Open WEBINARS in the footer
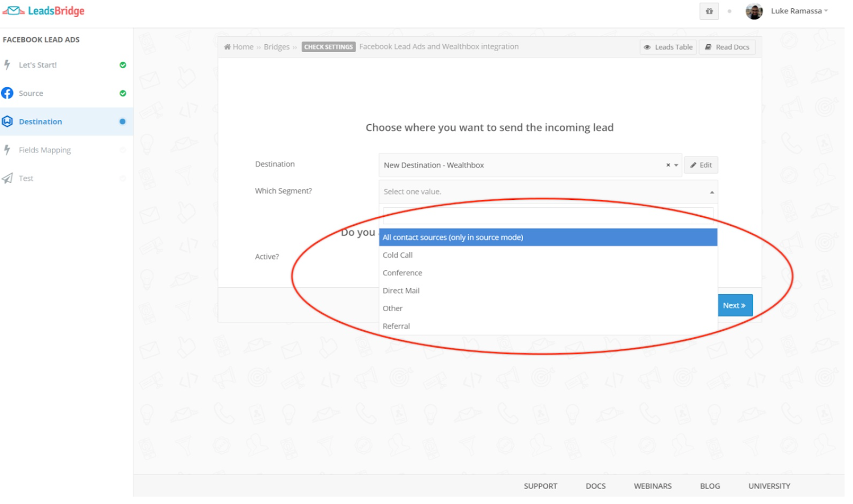 [x=653, y=486]
